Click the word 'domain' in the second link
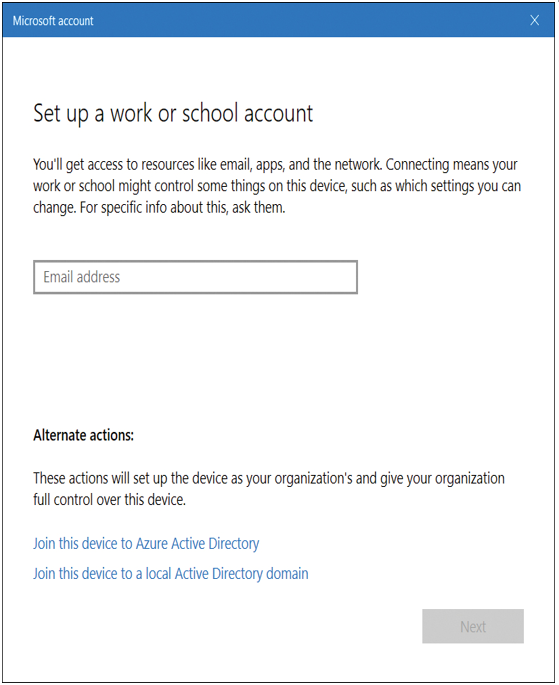This screenshot has height=685, width=559. 287,573
